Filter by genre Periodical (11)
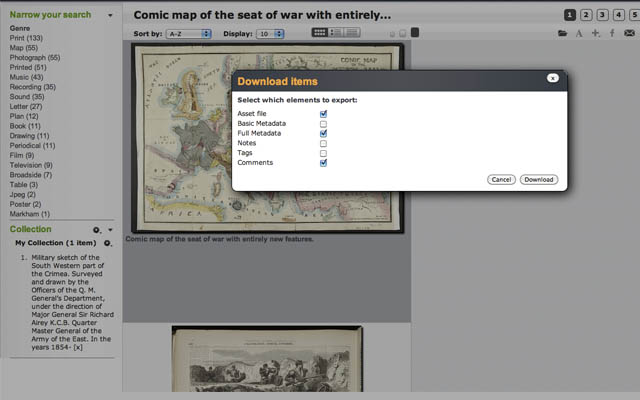The image size is (640, 400). 32,146
